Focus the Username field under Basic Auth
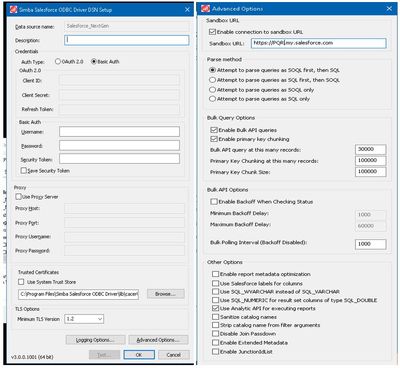 (x=119, y=132)
